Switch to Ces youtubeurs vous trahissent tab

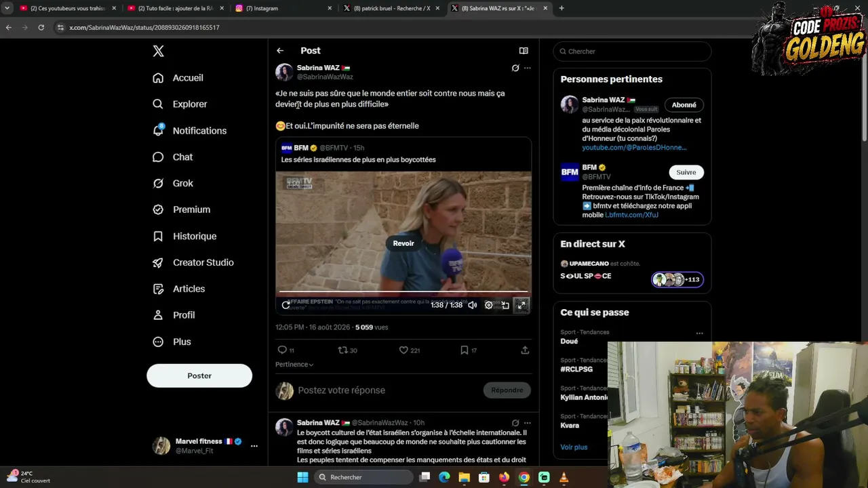tap(68, 8)
